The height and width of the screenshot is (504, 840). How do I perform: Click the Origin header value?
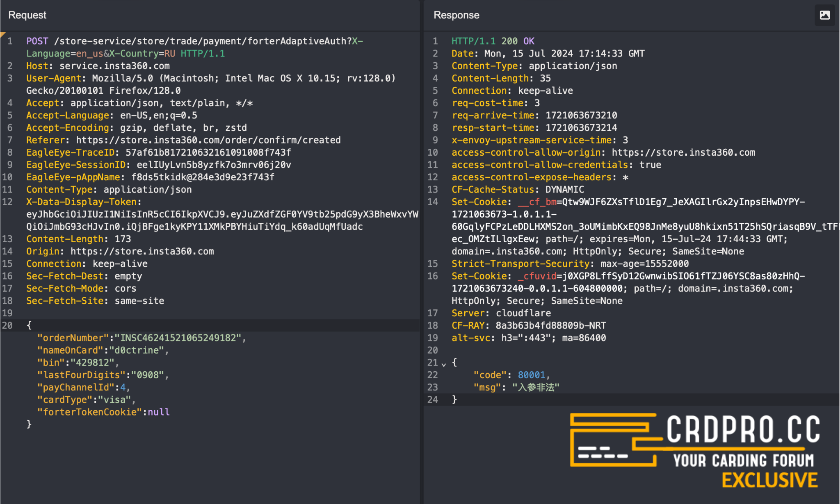(142, 251)
